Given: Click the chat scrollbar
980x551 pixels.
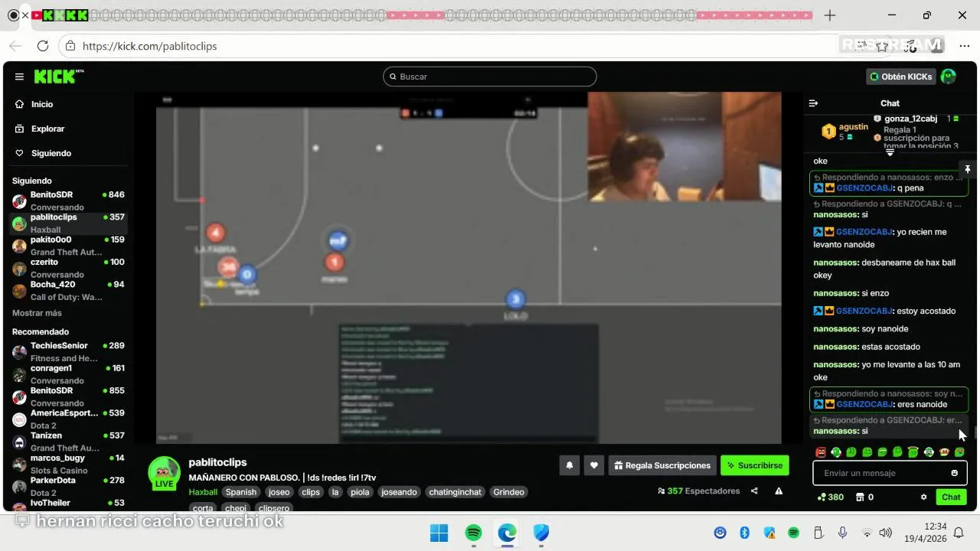Looking at the screenshot, I should pyautogui.click(x=975, y=434).
